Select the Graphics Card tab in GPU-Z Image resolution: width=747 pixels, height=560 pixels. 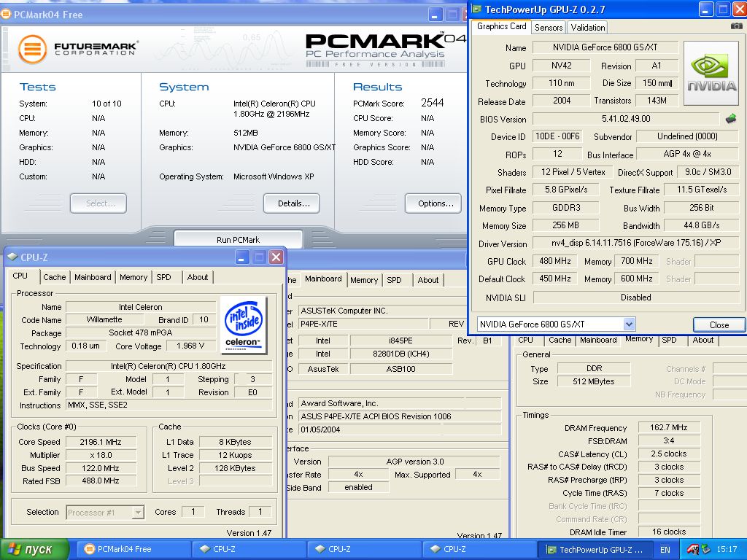(x=502, y=26)
